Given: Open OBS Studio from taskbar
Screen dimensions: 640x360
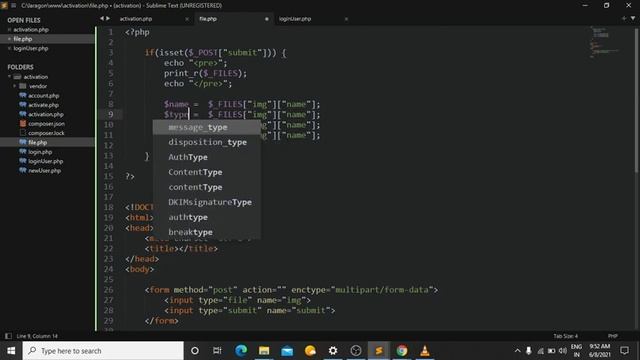Looking at the screenshot, I should pos(356,351).
